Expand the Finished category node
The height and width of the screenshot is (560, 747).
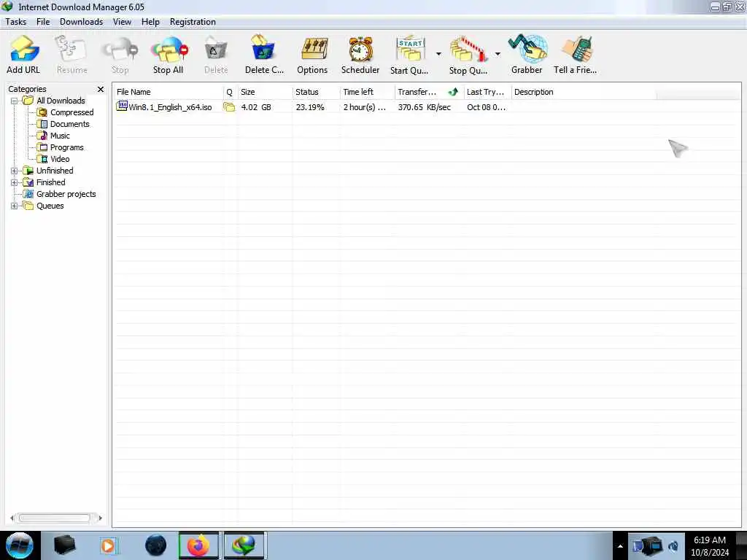15,182
